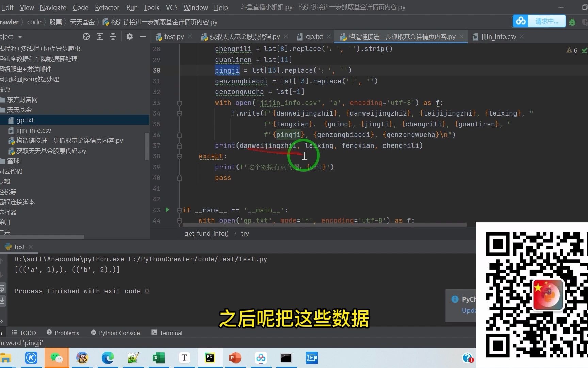Click get_fund_info() in the bottom breadcrumbs

[206, 233]
